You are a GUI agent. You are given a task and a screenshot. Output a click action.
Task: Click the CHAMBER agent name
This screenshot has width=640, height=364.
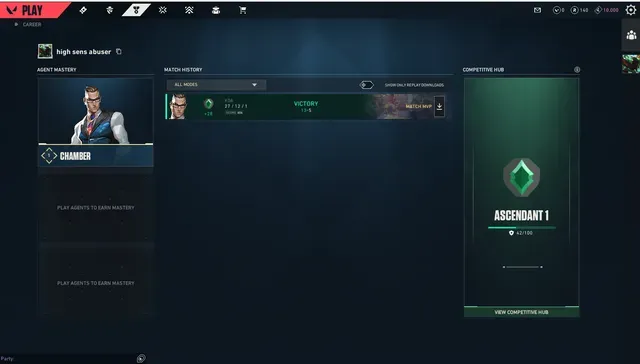[76, 156]
